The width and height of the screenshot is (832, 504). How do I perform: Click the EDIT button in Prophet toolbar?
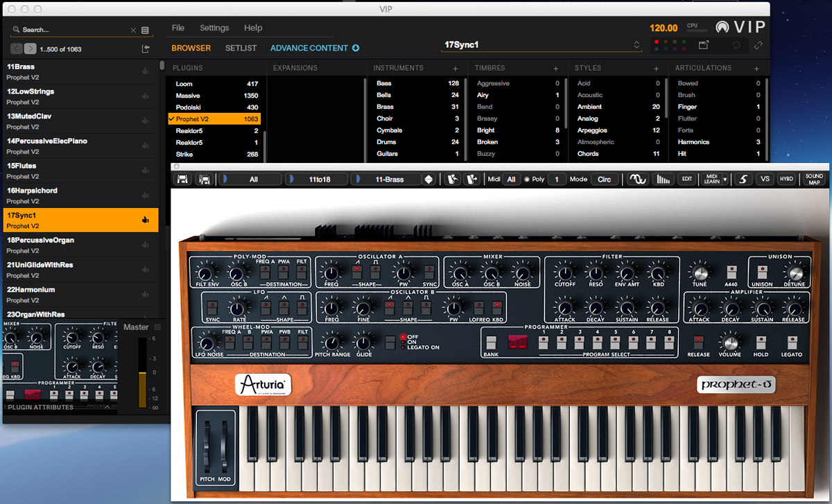pyautogui.click(x=686, y=179)
